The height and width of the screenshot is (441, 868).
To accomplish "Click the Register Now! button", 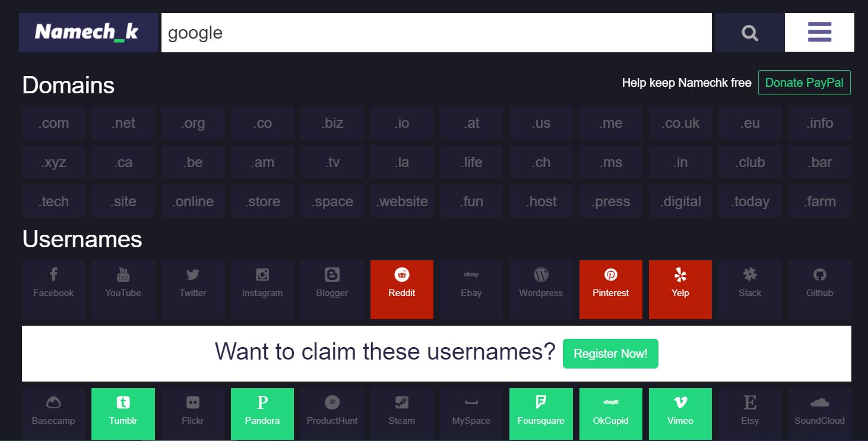I will pos(610,354).
